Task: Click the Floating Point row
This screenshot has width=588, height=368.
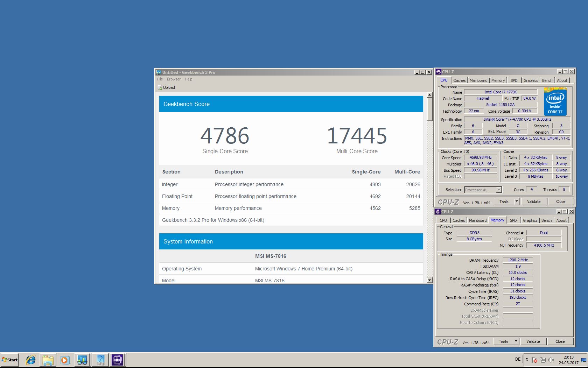Action: tap(291, 196)
